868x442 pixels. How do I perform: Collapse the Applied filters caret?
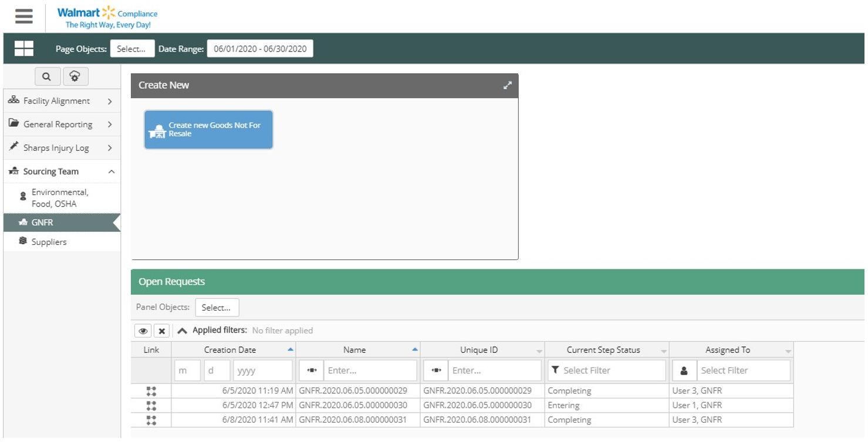tap(182, 330)
